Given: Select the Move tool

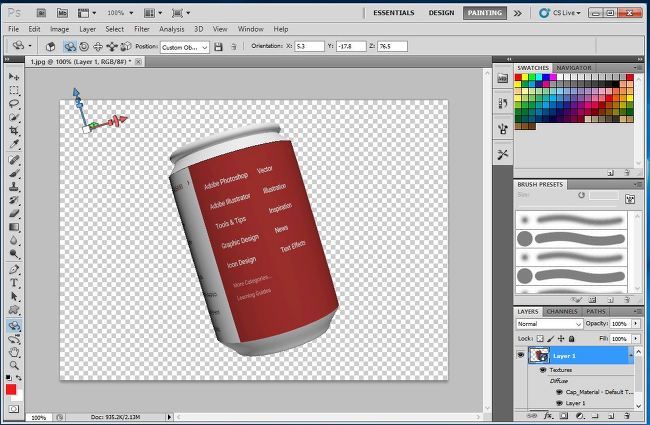Looking at the screenshot, I should 14,77.
